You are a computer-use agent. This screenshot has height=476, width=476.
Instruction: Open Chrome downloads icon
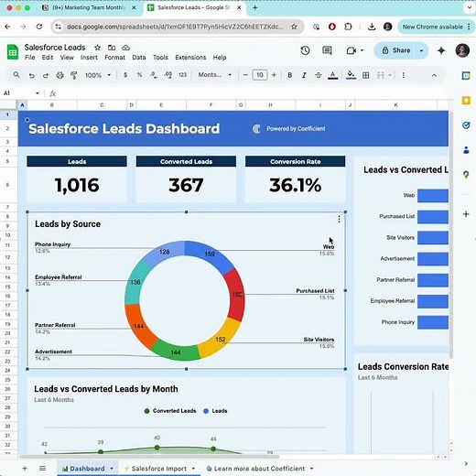(372, 27)
